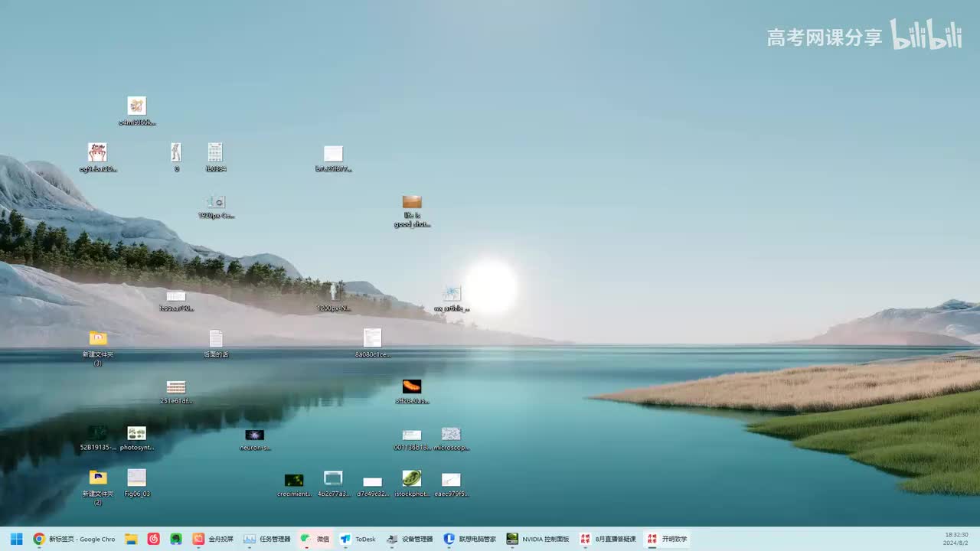The image size is (980, 551).
Task: Open the clock and date in system tray
Action: [956, 539]
